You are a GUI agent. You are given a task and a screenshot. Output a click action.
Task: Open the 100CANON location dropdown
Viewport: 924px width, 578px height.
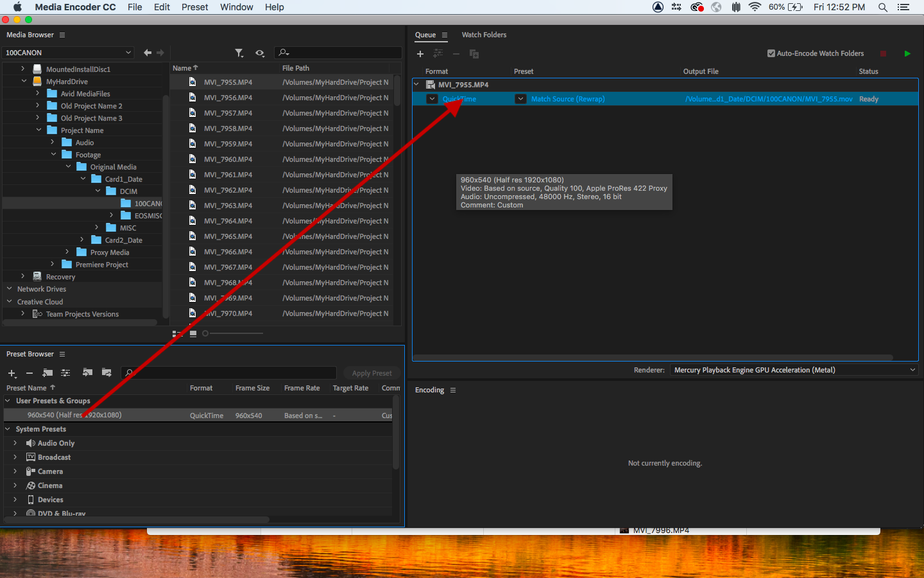(x=68, y=53)
